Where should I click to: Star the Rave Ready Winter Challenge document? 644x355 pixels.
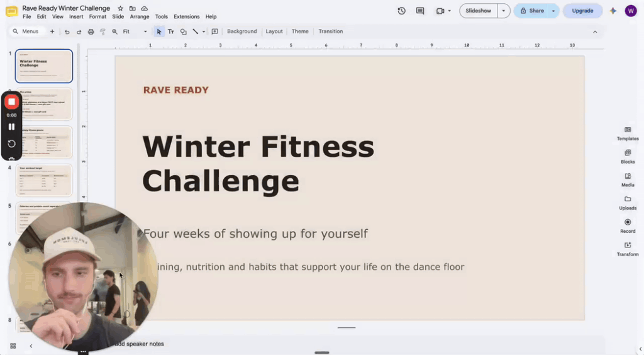[120, 8]
